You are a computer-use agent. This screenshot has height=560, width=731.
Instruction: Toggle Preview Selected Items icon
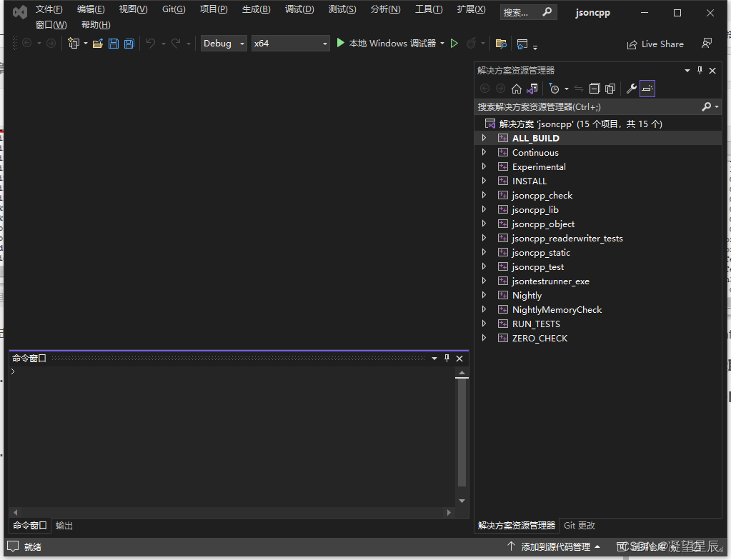[647, 89]
